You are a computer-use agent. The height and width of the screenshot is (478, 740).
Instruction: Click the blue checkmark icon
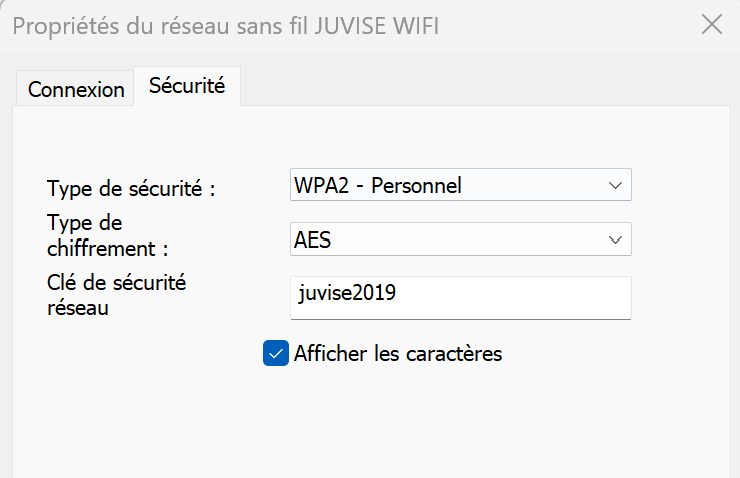(275, 353)
